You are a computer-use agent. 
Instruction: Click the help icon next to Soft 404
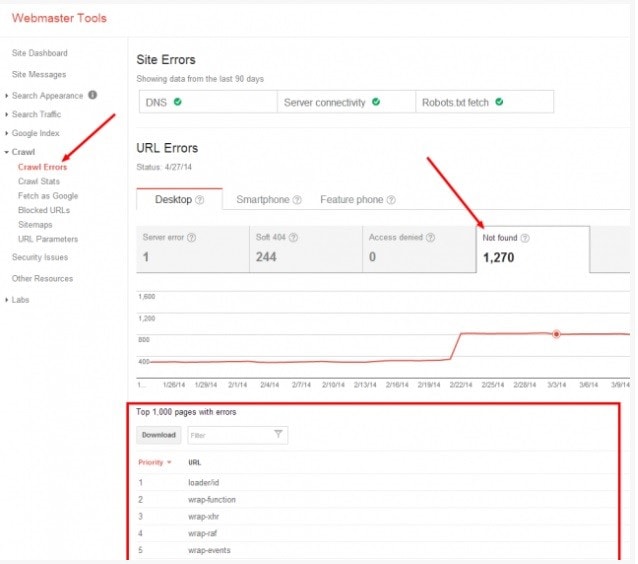pos(292,238)
